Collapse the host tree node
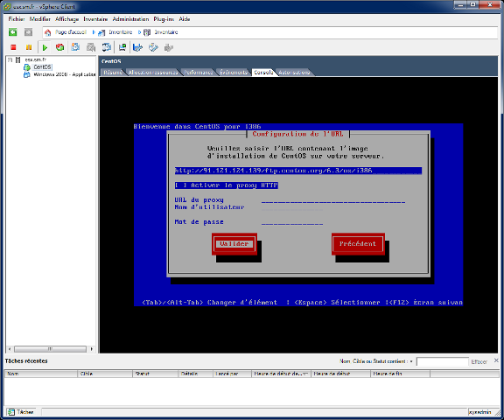Image resolution: width=504 pixels, height=420 pixels. [10, 59]
